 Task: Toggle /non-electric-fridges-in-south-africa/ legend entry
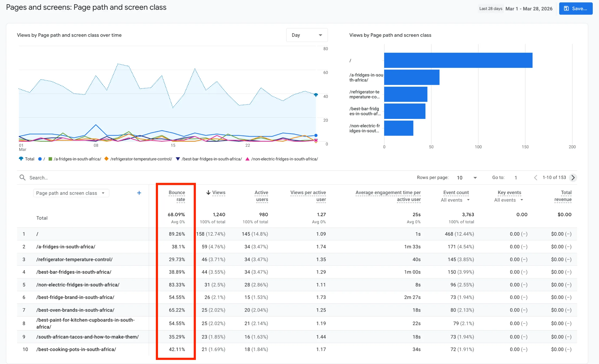(282, 159)
